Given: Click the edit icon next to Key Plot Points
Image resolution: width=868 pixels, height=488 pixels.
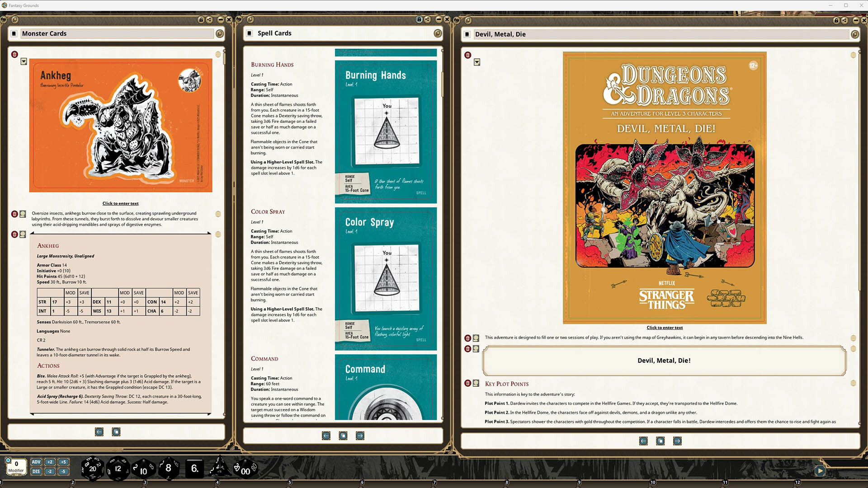Looking at the screenshot, I should [476, 383].
